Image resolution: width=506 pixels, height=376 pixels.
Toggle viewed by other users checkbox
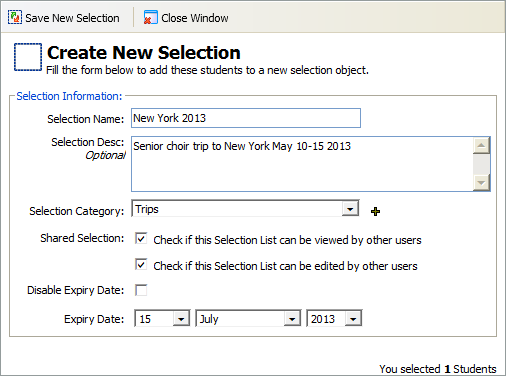coord(141,239)
